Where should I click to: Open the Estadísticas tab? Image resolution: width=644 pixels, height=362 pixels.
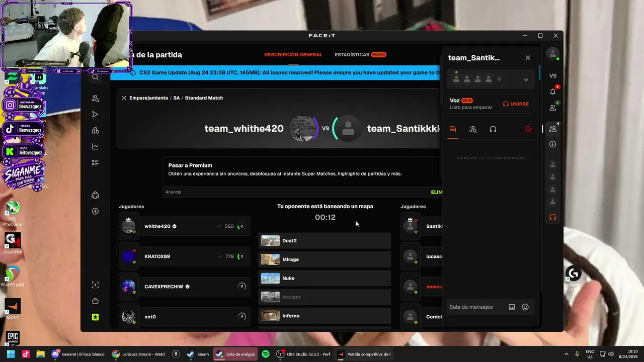[x=360, y=55]
